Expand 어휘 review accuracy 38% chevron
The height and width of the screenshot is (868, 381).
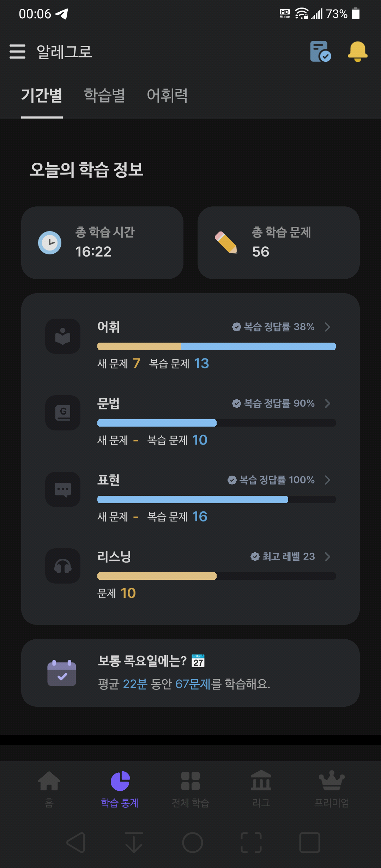327,327
